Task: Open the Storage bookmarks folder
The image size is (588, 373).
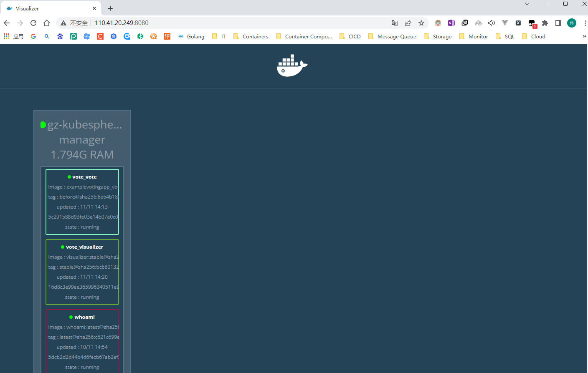Action: pyautogui.click(x=437, y=36)
